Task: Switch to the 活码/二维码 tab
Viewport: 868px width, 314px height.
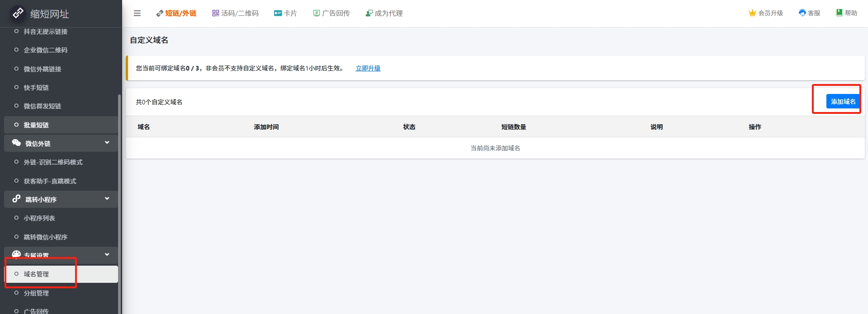Action: point(235,14)
